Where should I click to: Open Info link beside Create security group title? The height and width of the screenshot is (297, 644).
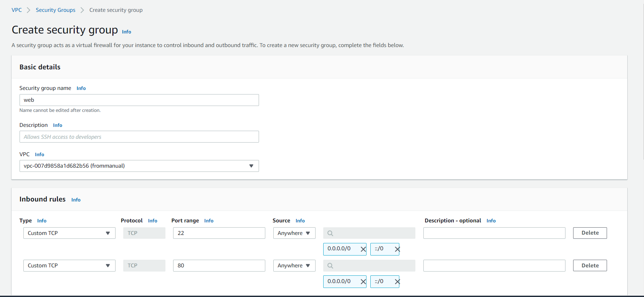(127, 32)
